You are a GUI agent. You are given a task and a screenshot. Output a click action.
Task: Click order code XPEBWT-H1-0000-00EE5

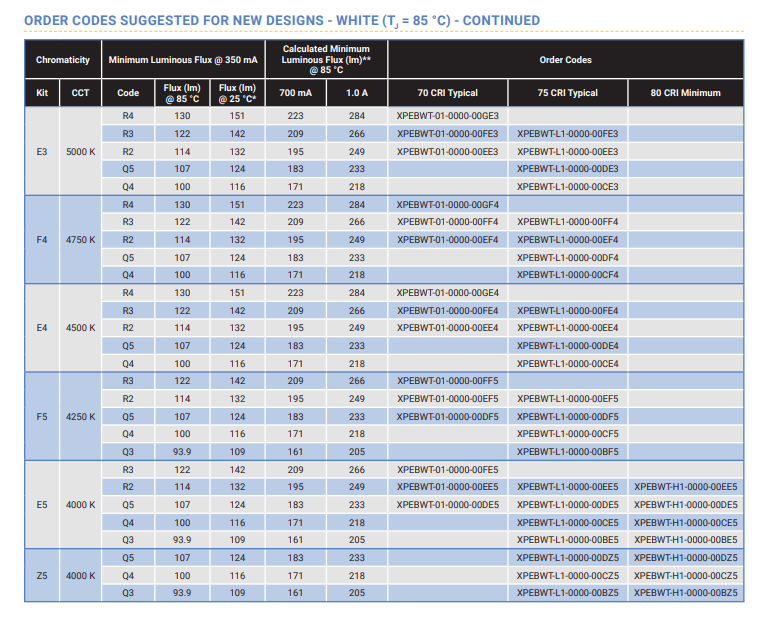click(686, 487)
